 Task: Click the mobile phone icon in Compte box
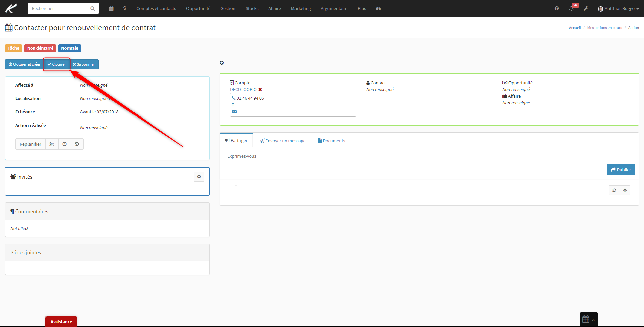pos(233,105)
